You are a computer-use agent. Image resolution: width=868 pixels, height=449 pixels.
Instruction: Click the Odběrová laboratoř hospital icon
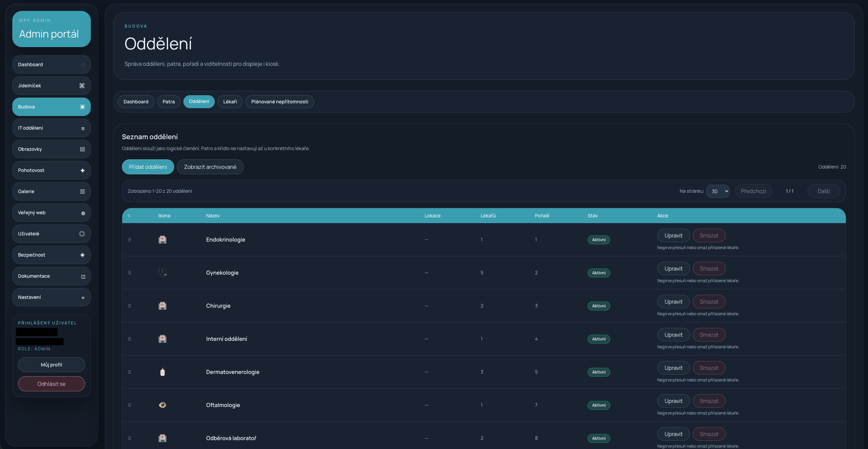(x=163, y=438)
